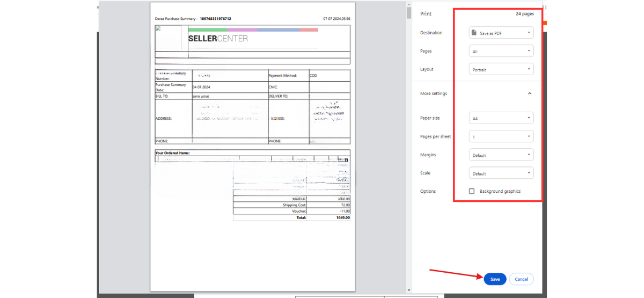
Task: Collapse the More settings section
Action: click(529, 93)
